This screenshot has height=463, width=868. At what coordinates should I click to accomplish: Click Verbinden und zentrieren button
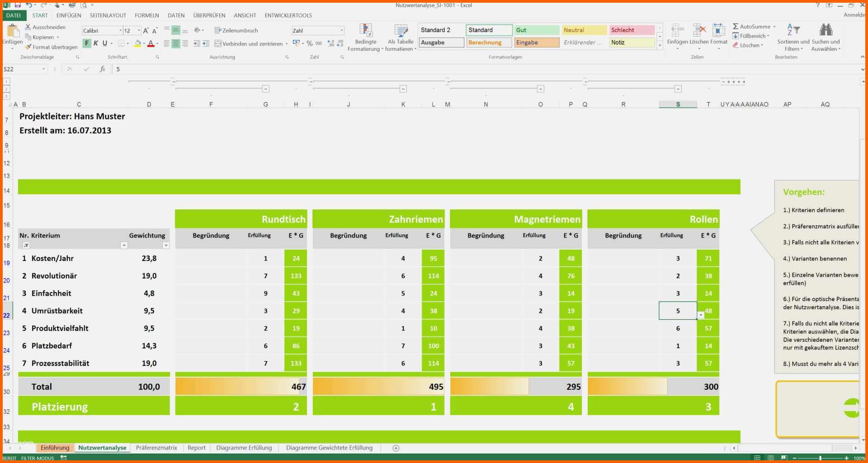[249, 44]
